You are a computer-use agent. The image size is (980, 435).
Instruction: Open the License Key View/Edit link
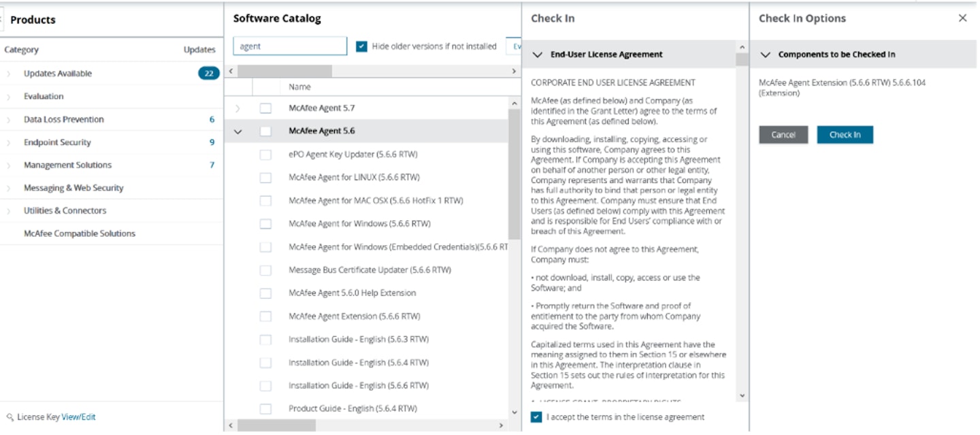point(78,417)
